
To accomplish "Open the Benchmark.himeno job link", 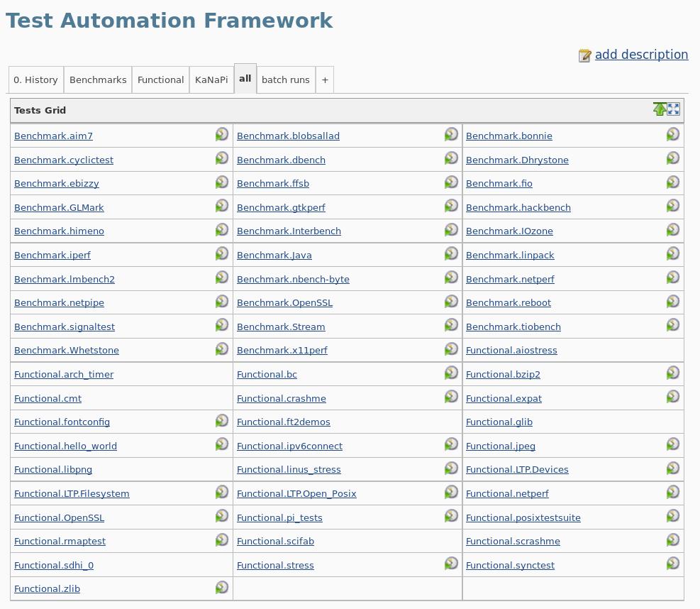I will (x=59, y=231).
